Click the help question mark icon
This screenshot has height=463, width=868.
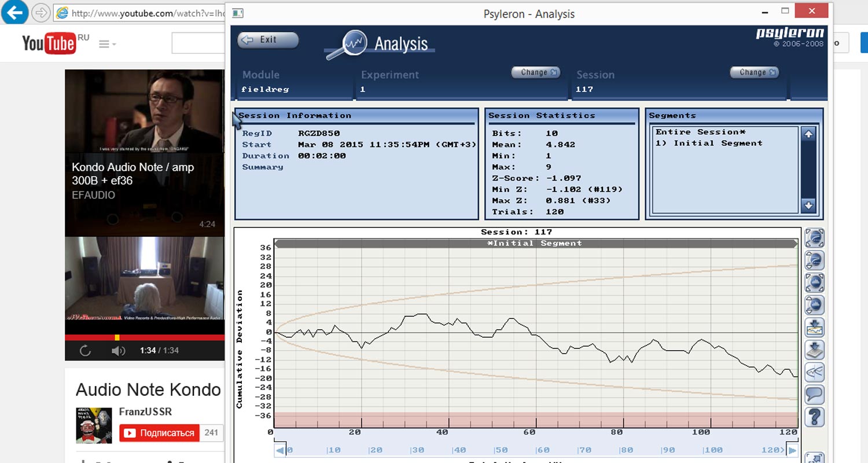tap(815, 417)
